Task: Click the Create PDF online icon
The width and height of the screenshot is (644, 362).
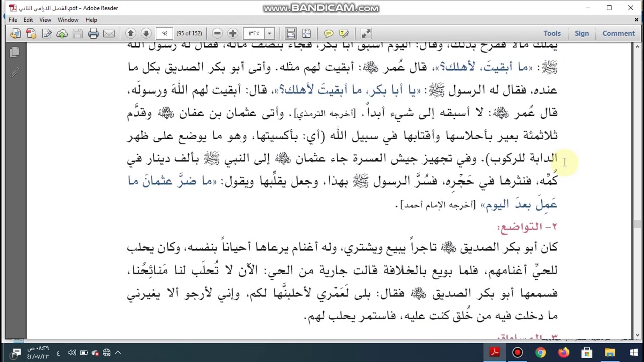Action: [x=31, y=33]
